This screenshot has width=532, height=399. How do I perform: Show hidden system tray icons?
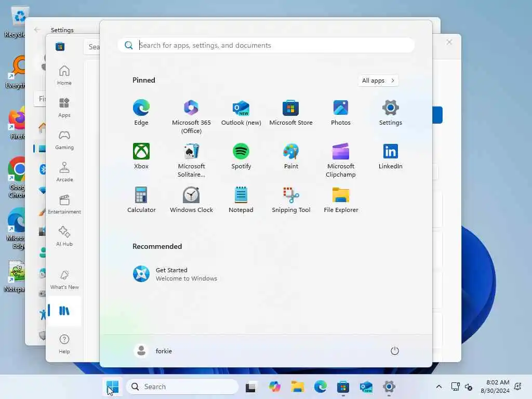[438, 387]
